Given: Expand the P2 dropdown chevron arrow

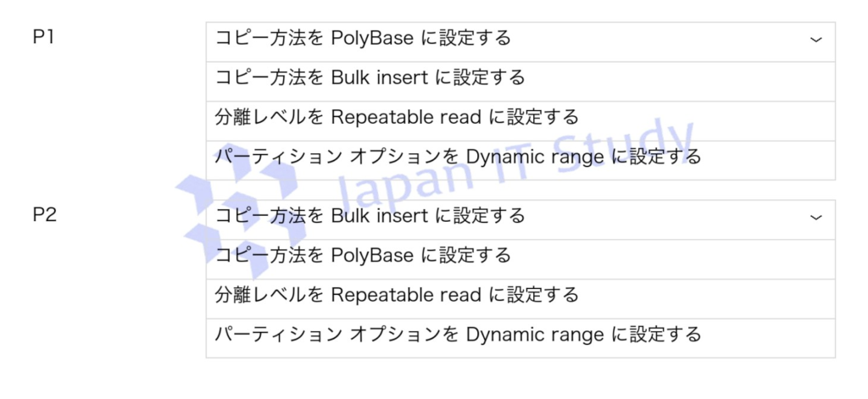Looking at the screenshot, I should [815, 218].
